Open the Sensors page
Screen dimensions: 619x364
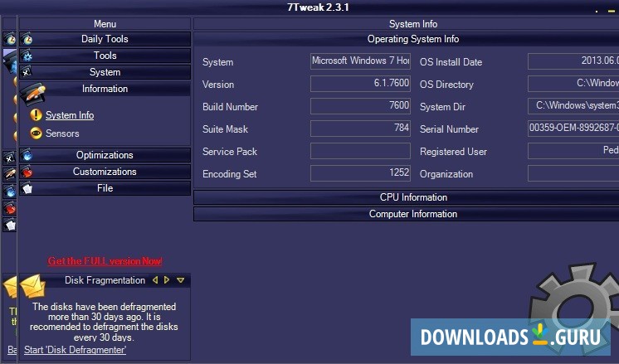coord(62,133)
